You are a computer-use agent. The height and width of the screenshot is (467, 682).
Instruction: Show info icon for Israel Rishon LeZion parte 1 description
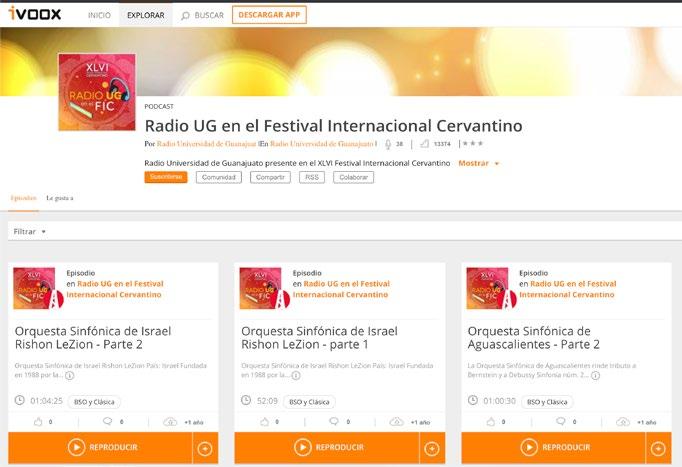pos(296,375)
